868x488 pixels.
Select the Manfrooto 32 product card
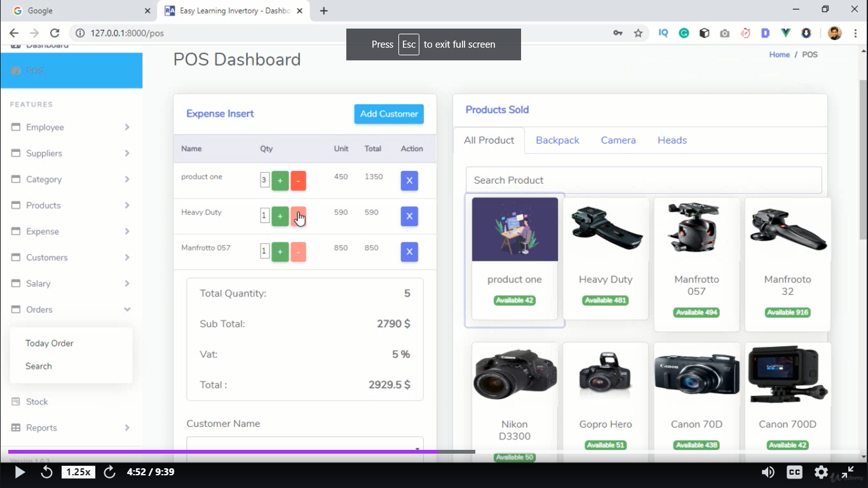(x=787, y=264)
